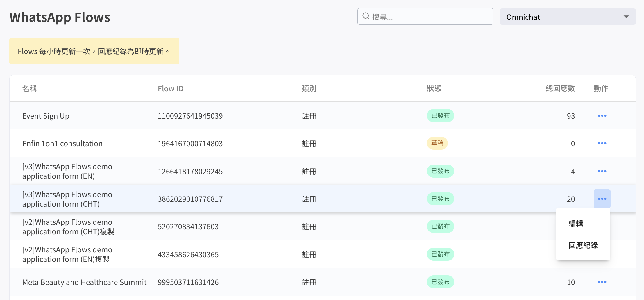
Task: Click the Omnichat dropdown arrow
Action: (x=626, y=17)
